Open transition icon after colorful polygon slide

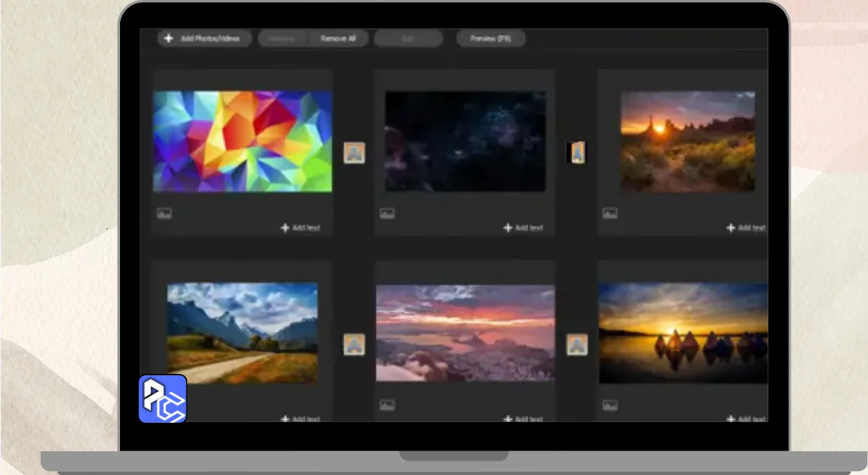(354, 153)
